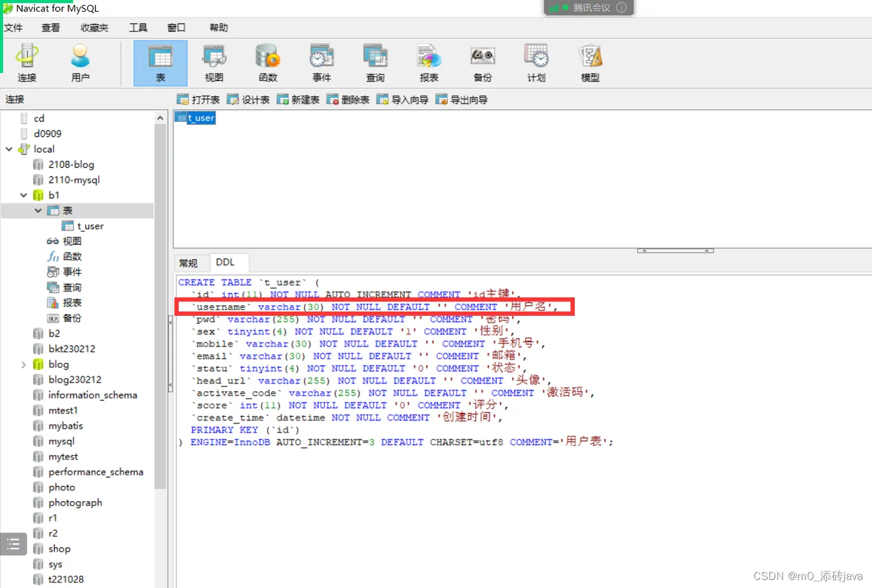The height and width of the screenshot is (588, 872).
Task: Collapse the 表 node under b1
Action: click(38, 211)
